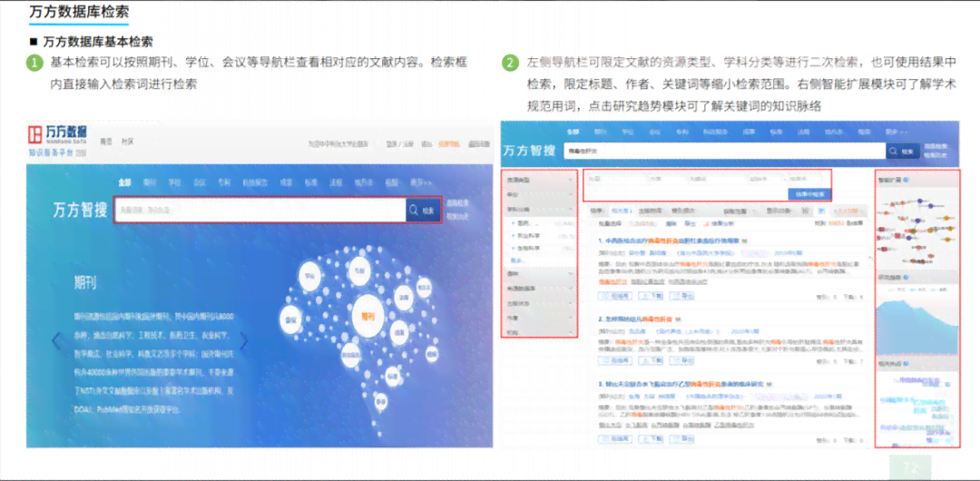Collapse 学科分类 filter in results sidebar

[540, 209]
